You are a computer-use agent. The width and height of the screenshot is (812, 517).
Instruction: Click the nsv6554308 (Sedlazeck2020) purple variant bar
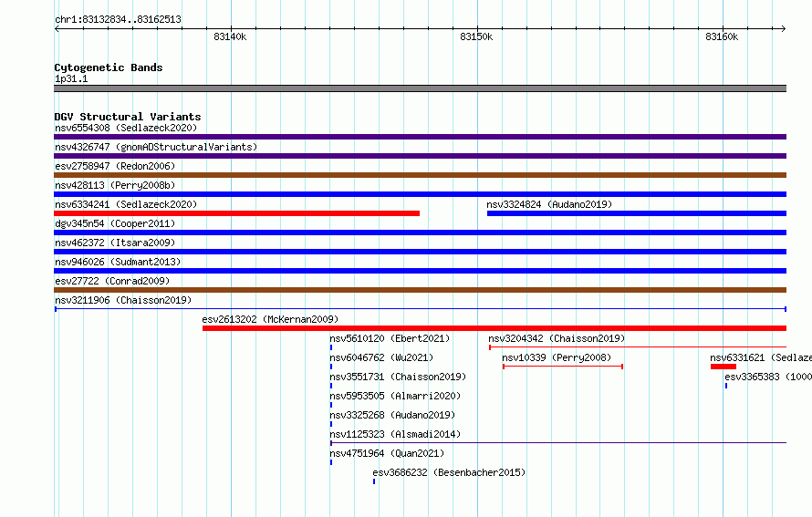420,137
